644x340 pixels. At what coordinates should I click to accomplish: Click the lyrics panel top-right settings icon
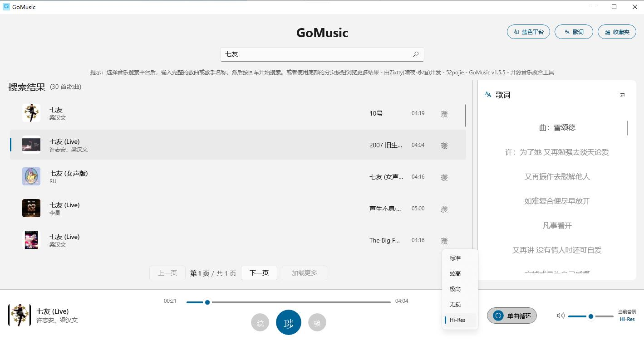coord(622,95)
